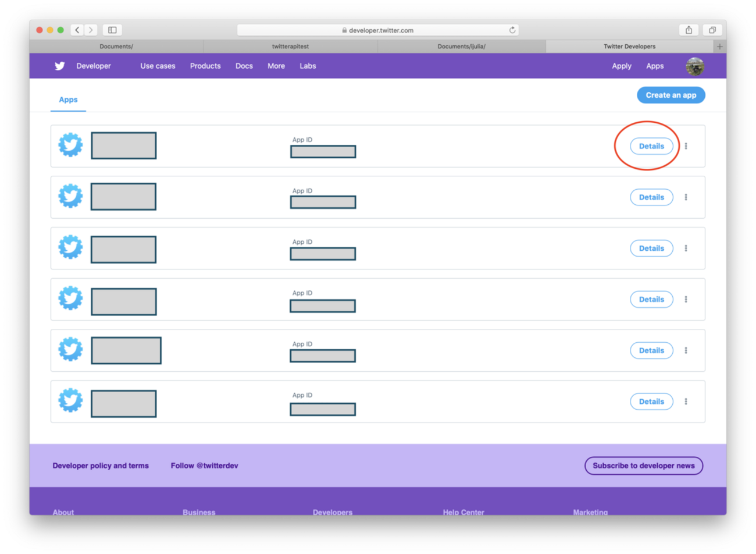The height and width of the screenshot is (554, 756).
Task: Open Details for the first app
Action: 651,146
